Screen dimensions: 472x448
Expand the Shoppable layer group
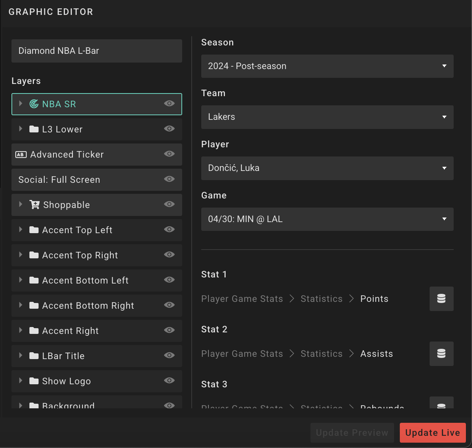[20, 204]
